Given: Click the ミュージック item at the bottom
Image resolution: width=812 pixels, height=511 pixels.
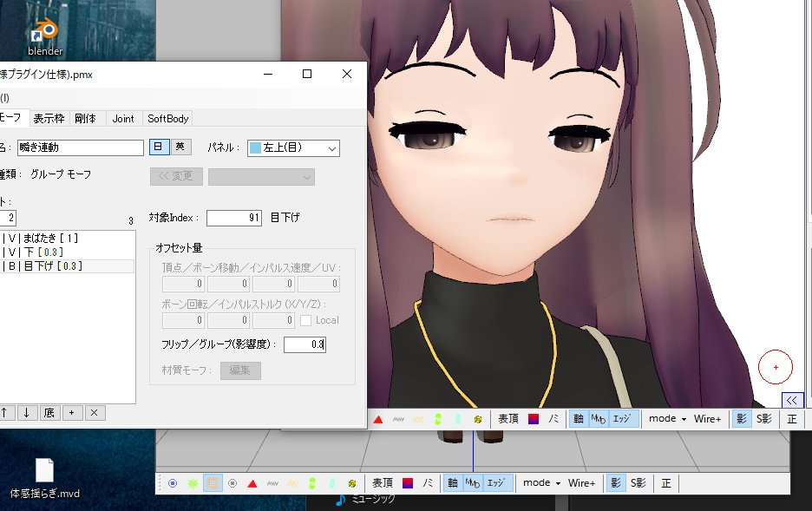Looking at the screenshot, I should point(365,499).
